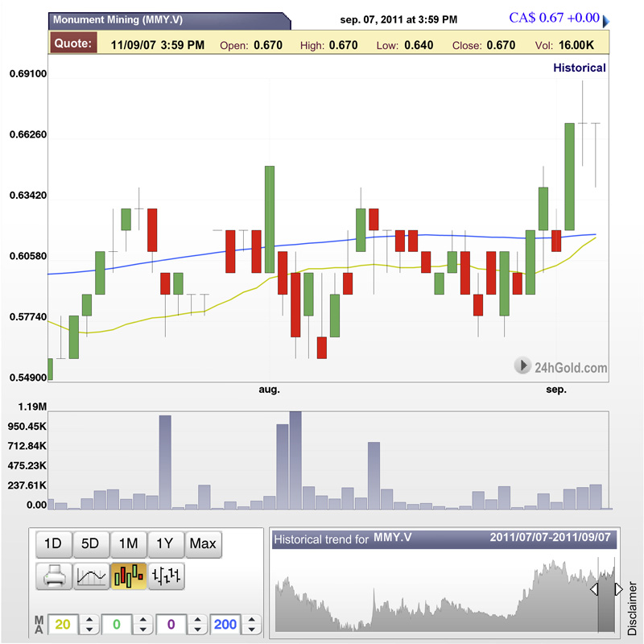Click the green MA field showing 0

tap(117, 625)
